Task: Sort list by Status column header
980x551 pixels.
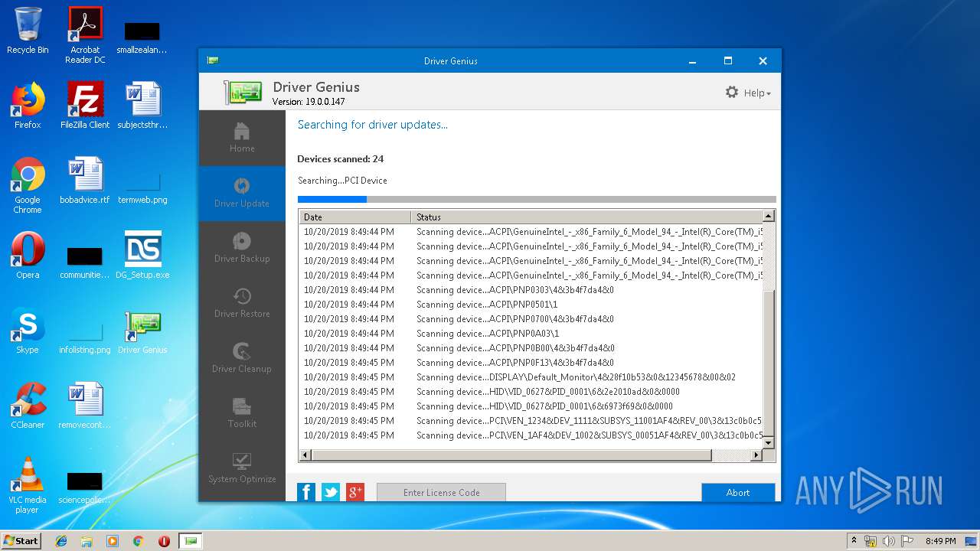Action: pos(587,217)
